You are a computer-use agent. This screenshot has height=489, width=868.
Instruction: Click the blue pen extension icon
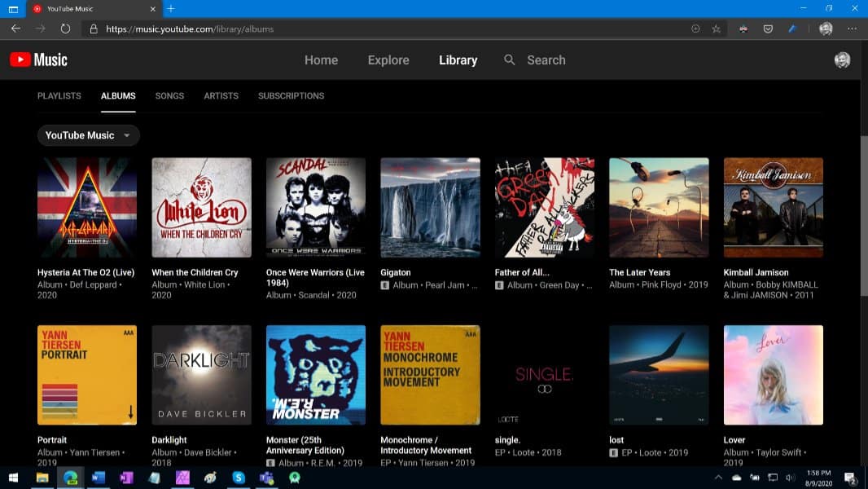[793, 29]
